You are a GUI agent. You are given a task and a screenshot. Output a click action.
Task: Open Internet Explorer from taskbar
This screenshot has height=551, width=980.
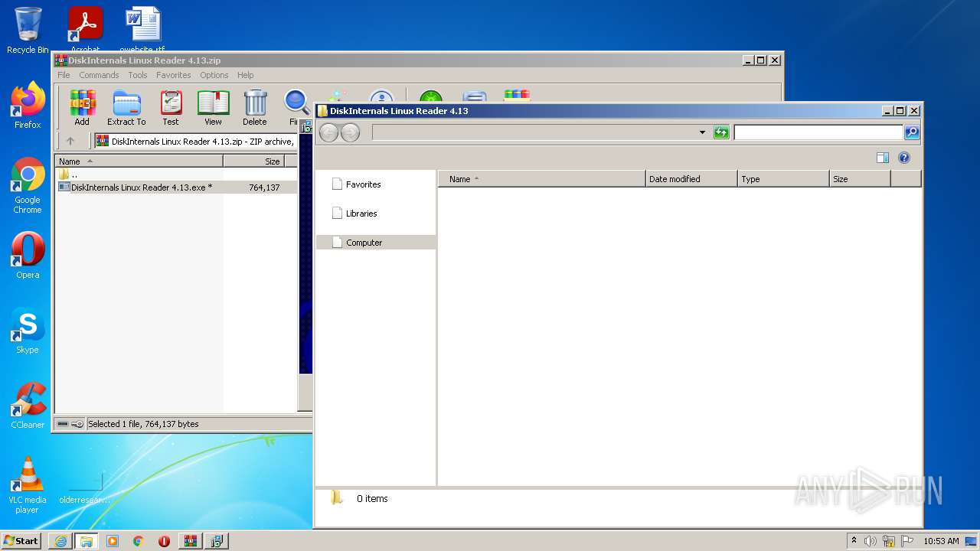60,540
